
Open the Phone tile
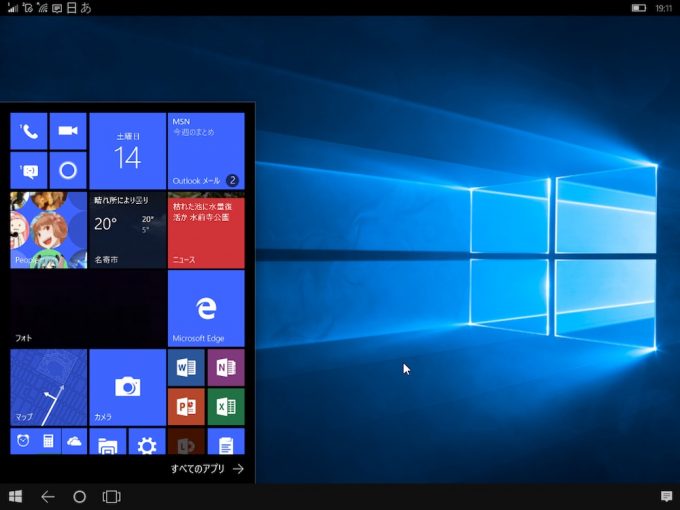coord(29,131)
